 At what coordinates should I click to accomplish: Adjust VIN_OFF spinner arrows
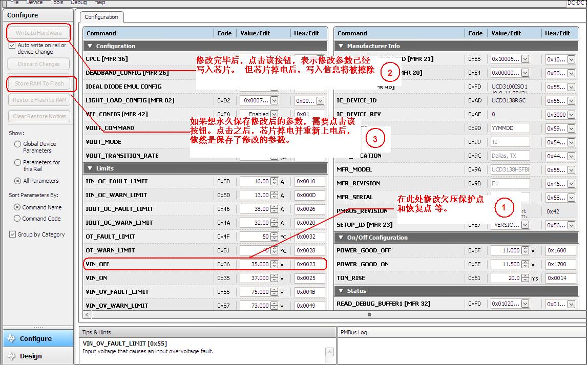(275, 264)
